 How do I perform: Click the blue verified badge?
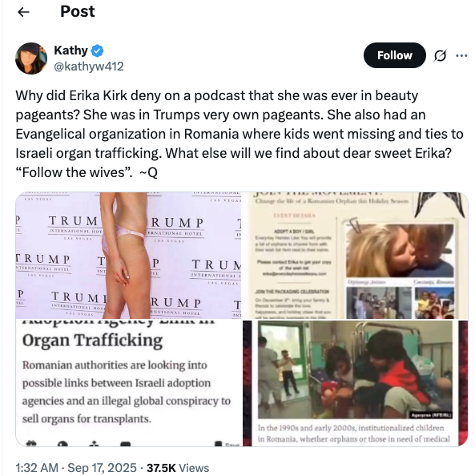pos(98,50)
